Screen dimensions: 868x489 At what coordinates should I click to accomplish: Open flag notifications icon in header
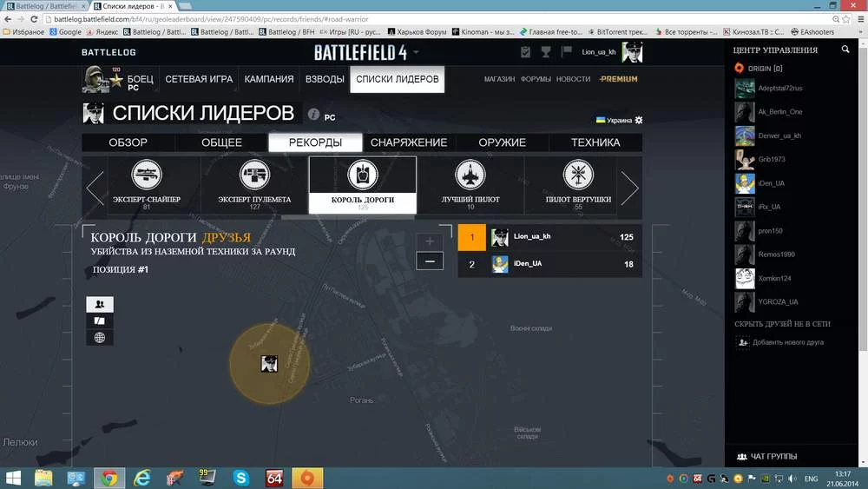[x=566, y=51]
